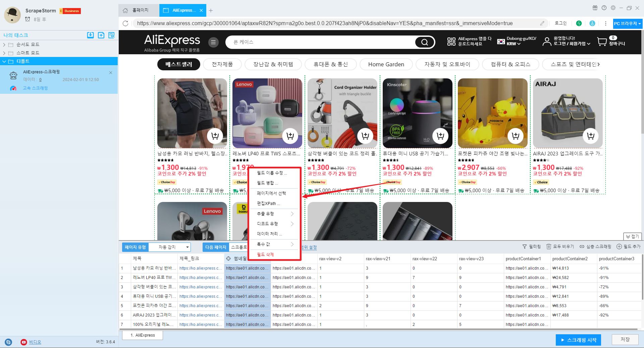Click the 1. AliExpress bottom sheet tab
The height and width of the screenshot is (348, 644).
[143, 335]
